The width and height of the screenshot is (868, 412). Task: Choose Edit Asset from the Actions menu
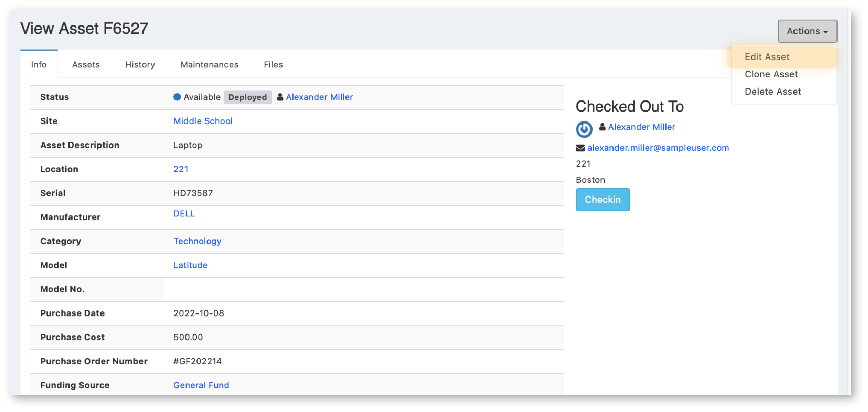(x=767, y=57)
